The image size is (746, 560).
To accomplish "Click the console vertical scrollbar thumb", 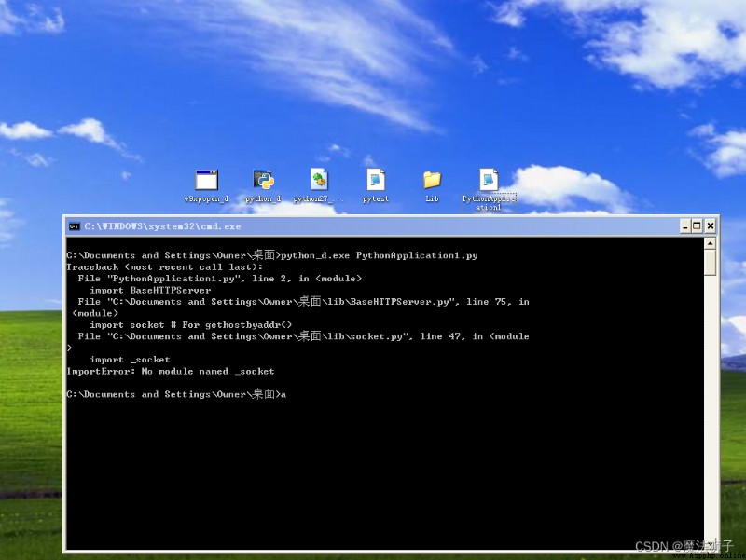I will click(x=710, y=263).
